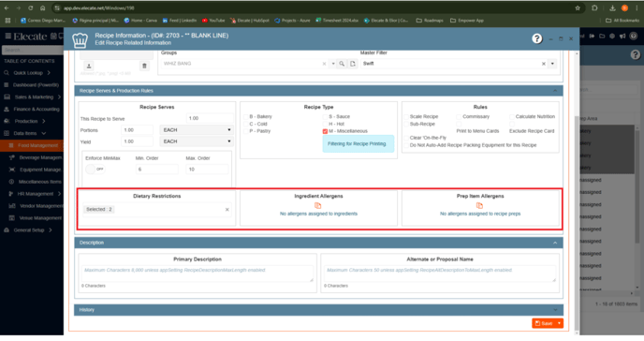Check the M - Miscellaneous recipe type
Viewport: 644px width, 341px height.
tap(325, 131)
